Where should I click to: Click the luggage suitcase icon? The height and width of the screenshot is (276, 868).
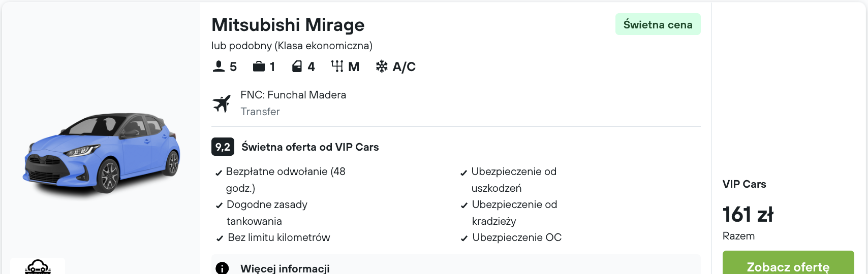pos(259,66)
